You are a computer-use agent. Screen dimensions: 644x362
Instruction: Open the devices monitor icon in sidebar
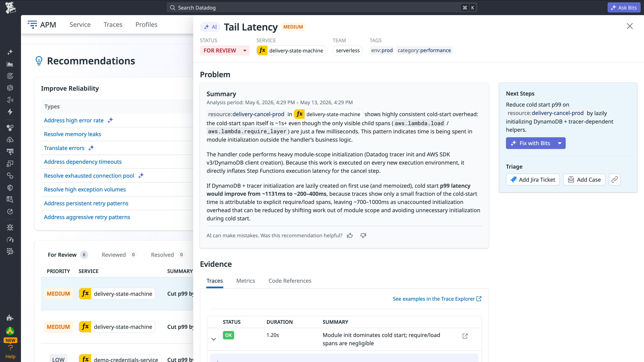pyautogui.click(x=10, y=164)
